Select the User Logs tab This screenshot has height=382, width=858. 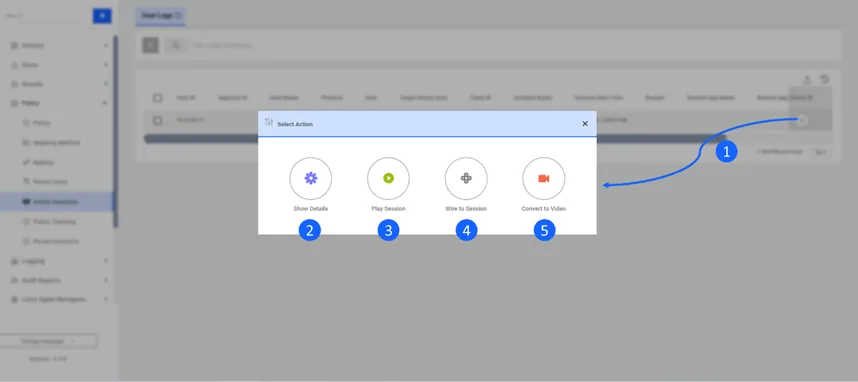(161, 16)
